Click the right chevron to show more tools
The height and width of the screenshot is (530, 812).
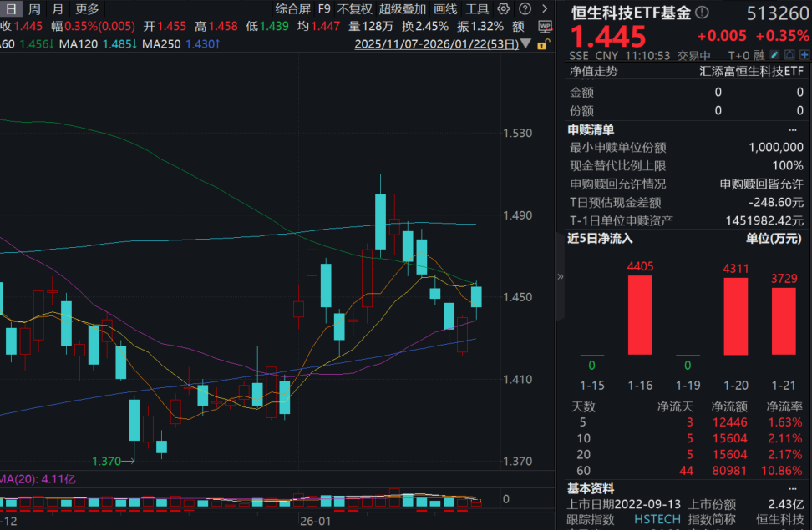(x=545, y=9)
